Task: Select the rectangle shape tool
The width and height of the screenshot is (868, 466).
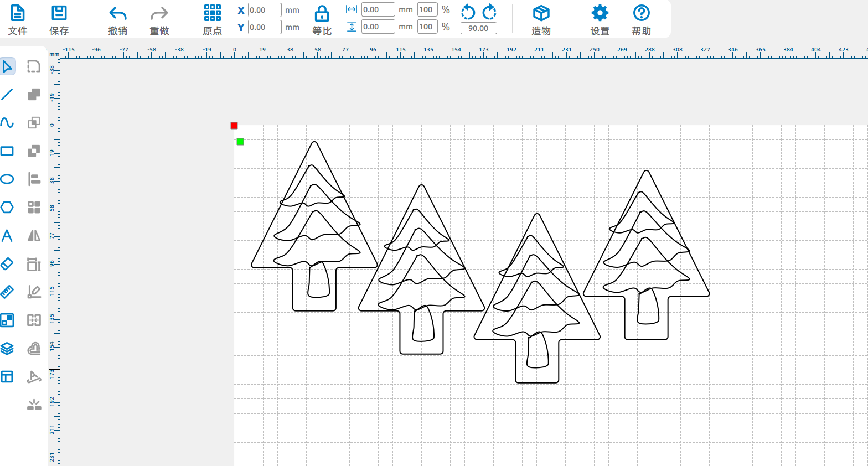Action: tap(7, 151)
